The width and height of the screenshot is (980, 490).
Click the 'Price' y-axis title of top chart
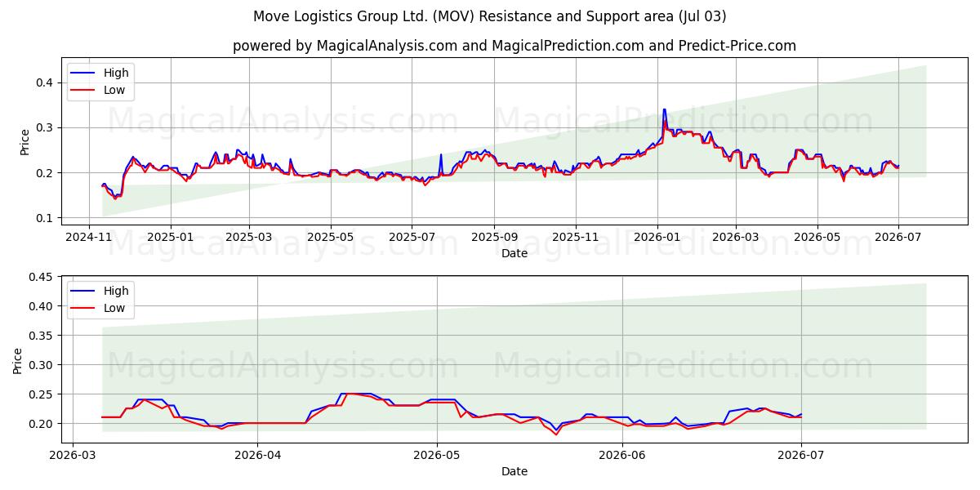pyautogui.click(x=24, y=142)
